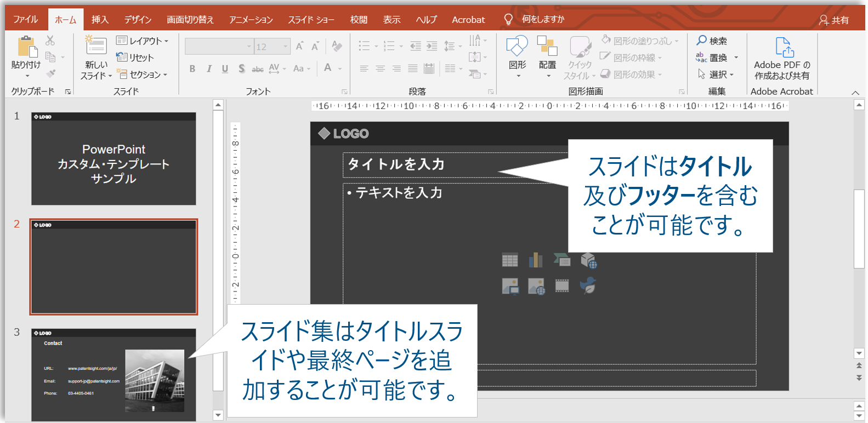The image size is (868, 423).
Task: Click the Create Adobe PDF and share icon
Action: pyautogui.click(x=784, y=47)
